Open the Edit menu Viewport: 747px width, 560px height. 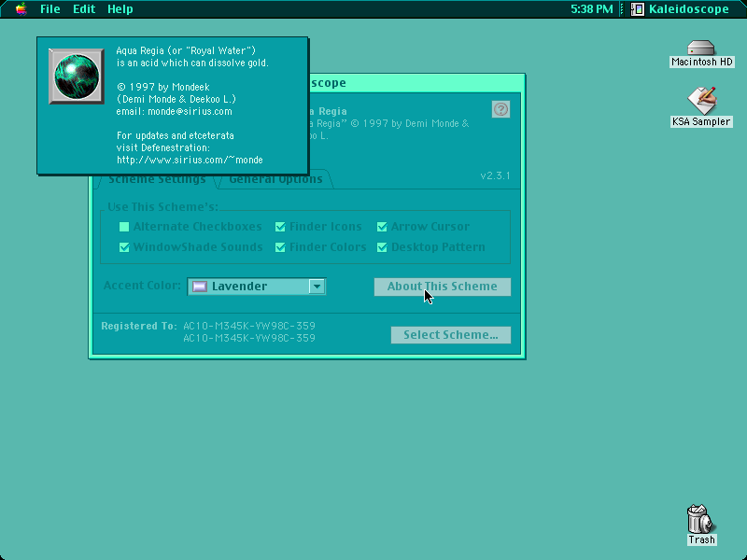(x=84, y=9)
